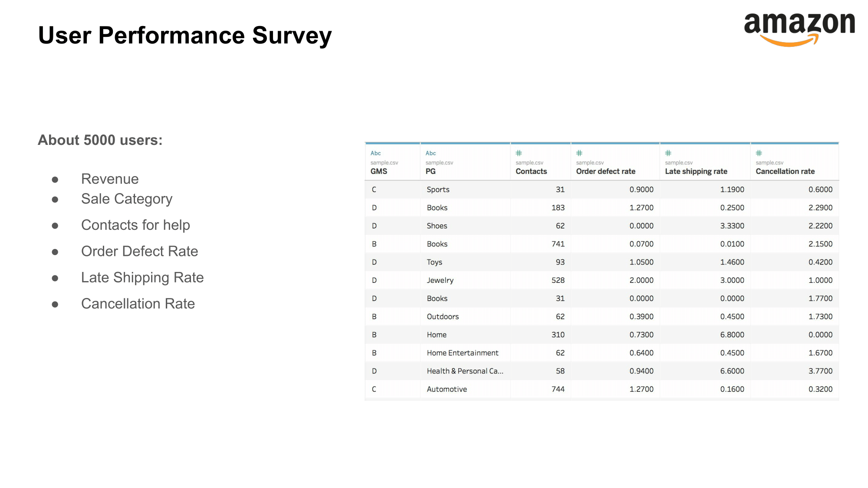
Task: Click the Abc type icon above PG
Action: (431, 153)
